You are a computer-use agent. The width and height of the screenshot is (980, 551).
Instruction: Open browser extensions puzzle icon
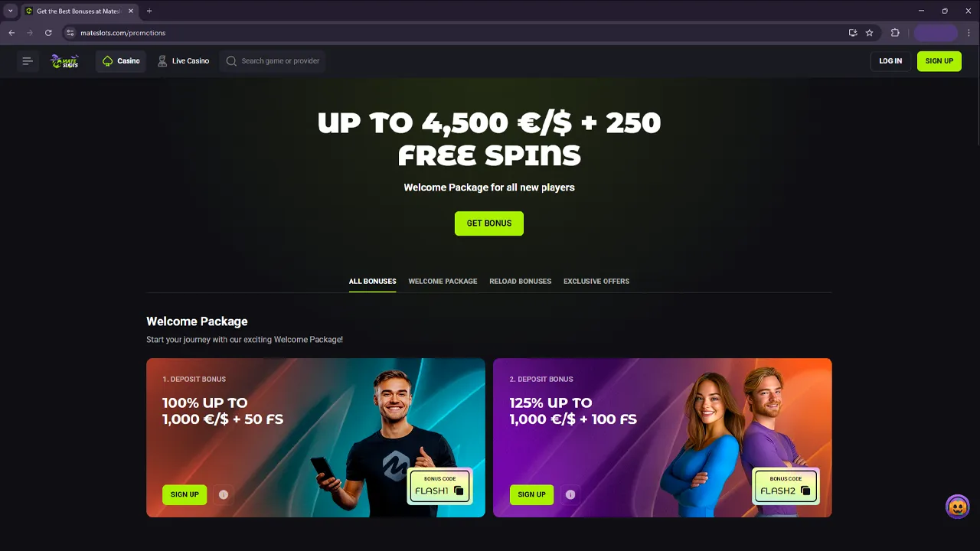pos(895,33)
